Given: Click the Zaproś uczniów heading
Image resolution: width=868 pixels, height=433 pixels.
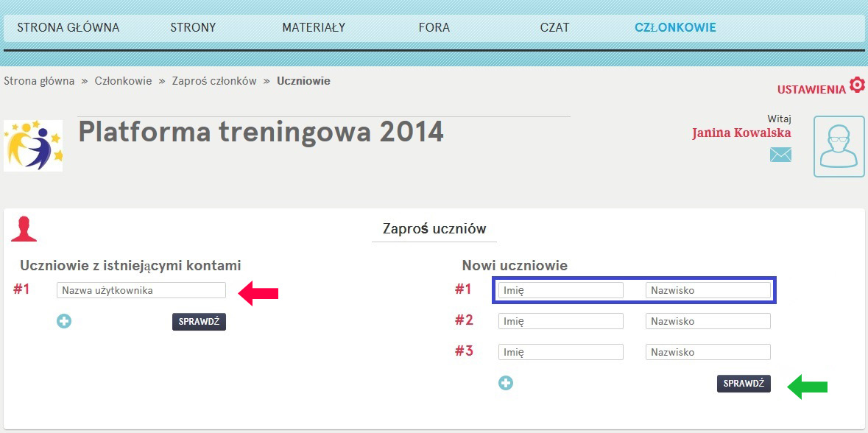Looking at the screenshot, I should [x=434, y=229].
